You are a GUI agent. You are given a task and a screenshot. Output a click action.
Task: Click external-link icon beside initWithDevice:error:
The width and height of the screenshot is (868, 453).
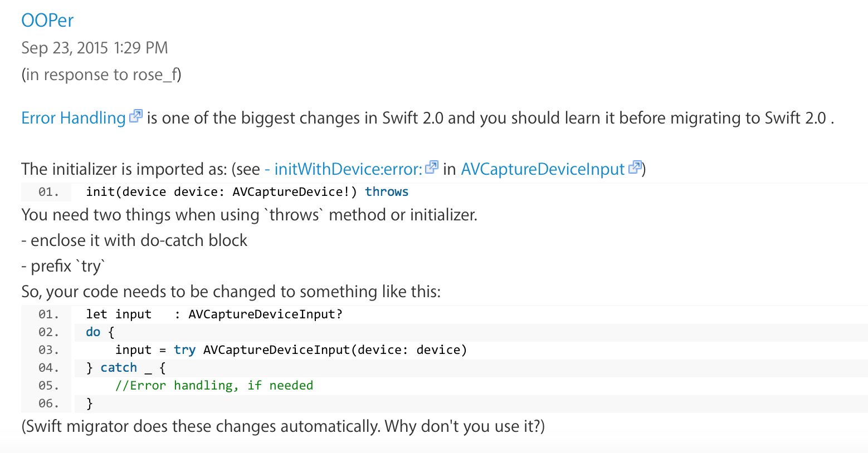click(432, 168)
